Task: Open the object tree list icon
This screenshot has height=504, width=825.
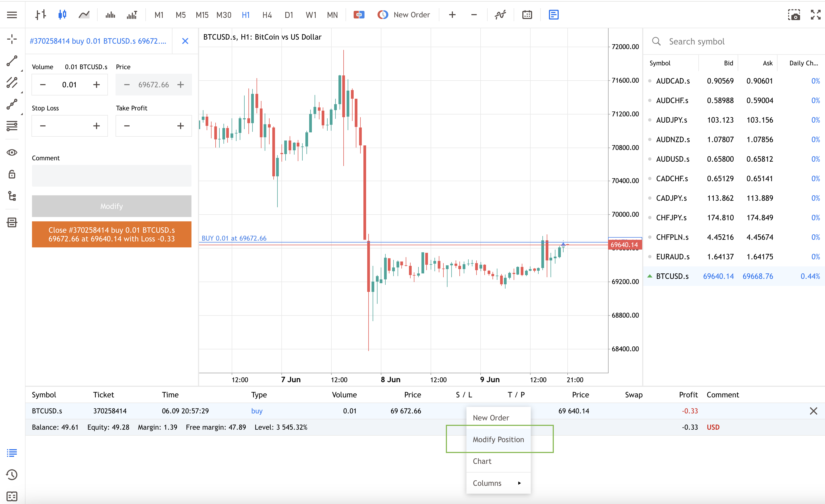Action: click(x=12, y=196)
